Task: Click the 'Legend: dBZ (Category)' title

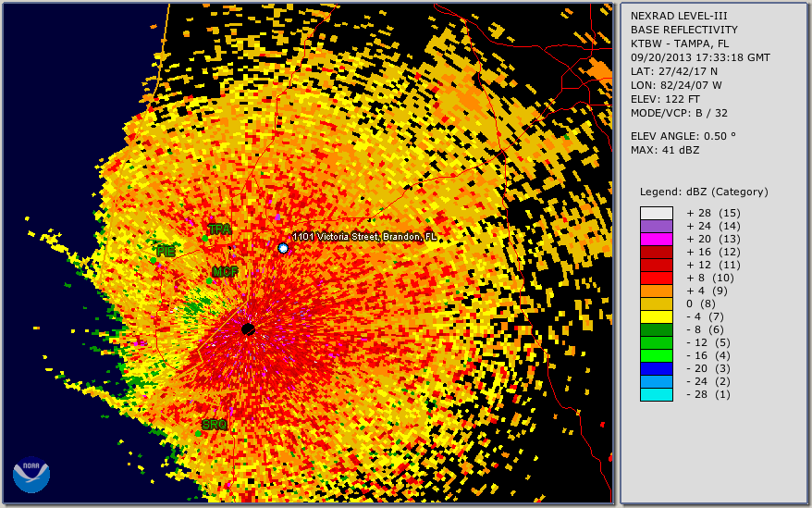Action: (704, 192)
